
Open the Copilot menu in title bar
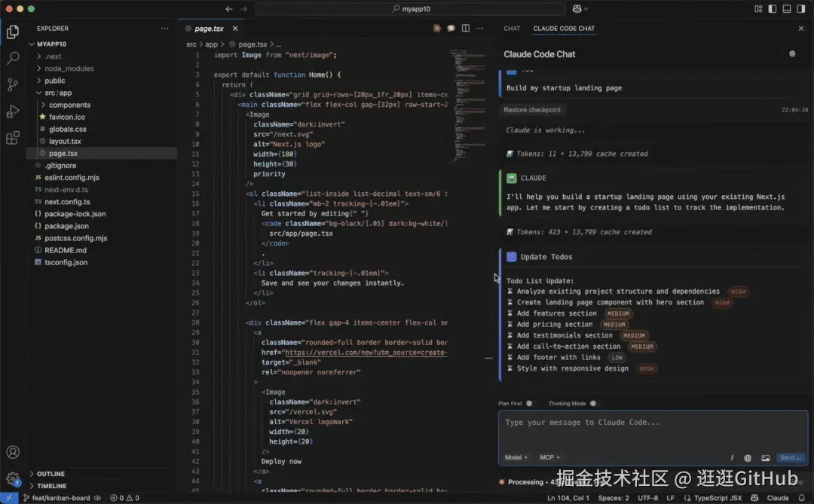tap(580, 9)
